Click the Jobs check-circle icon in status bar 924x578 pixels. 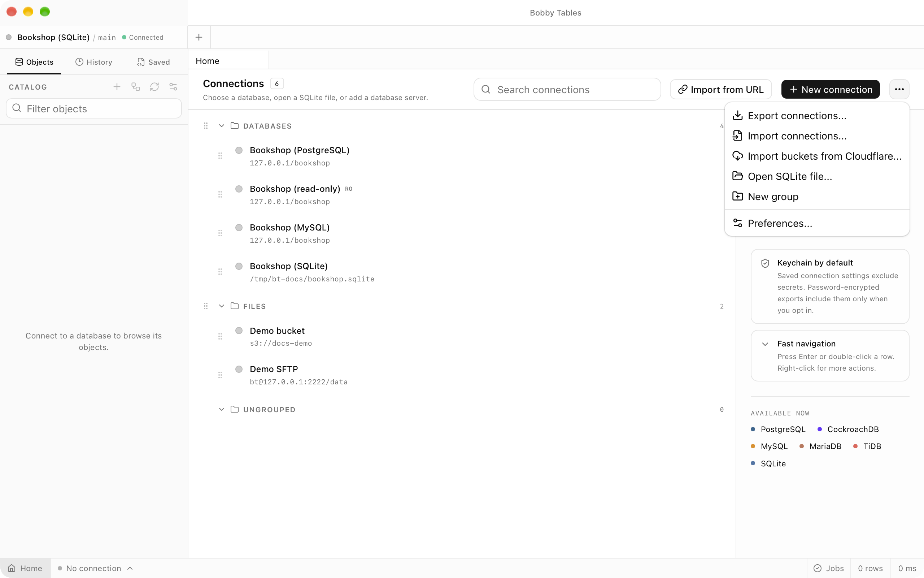[x=818, y=568]
